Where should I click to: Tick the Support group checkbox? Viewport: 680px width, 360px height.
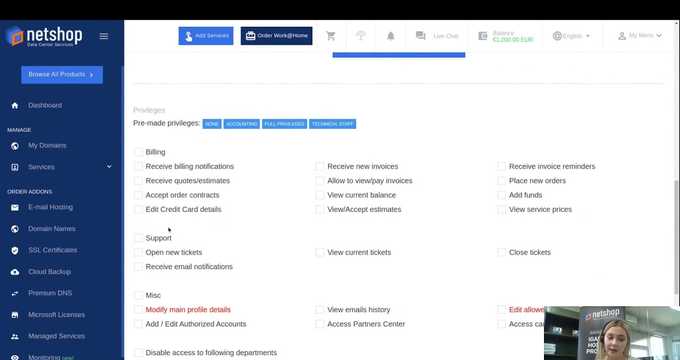click(x=139, y=238)
